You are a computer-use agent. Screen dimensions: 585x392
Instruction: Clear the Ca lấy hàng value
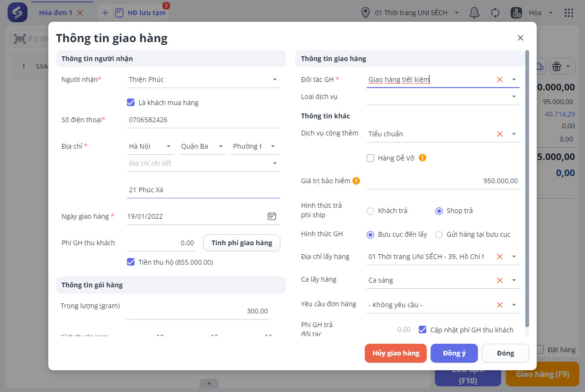click(x=499, y=280)
